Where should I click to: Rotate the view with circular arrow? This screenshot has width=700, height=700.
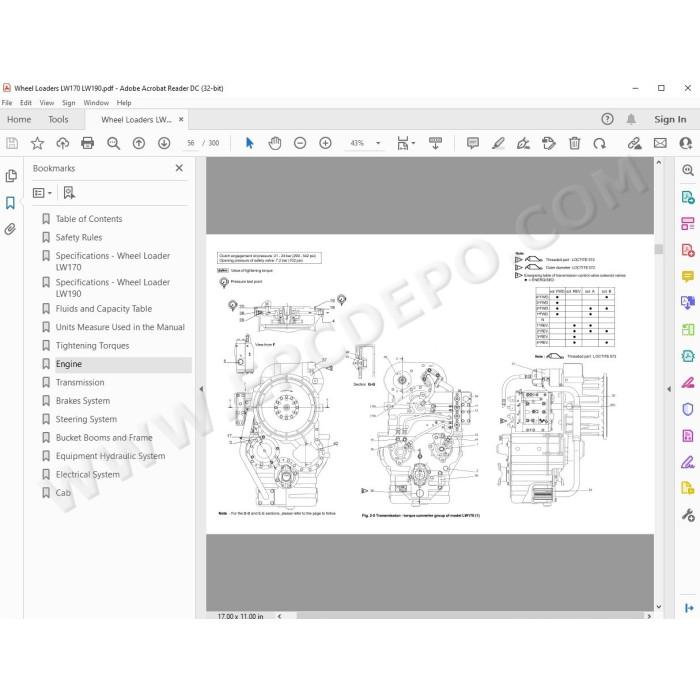point(599,143)
